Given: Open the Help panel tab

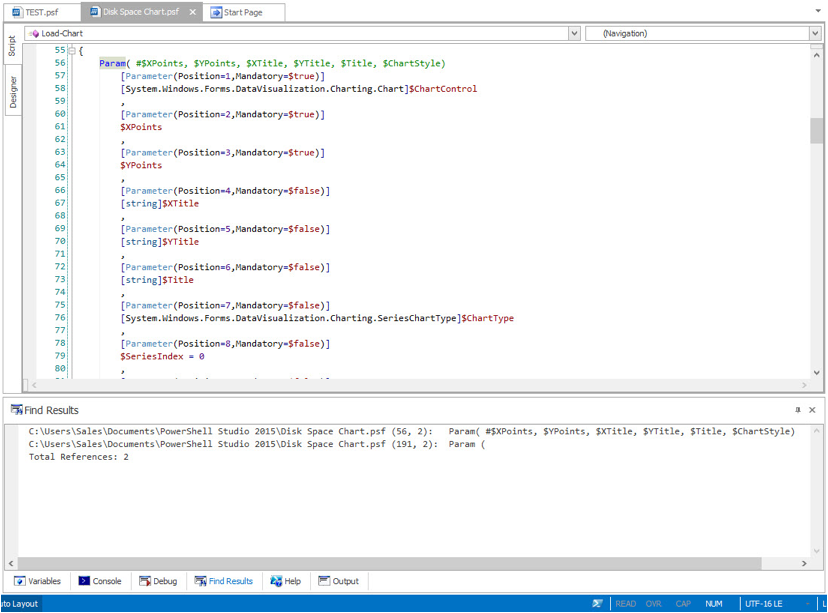Looking at the screenshot, I should point(286,581).
